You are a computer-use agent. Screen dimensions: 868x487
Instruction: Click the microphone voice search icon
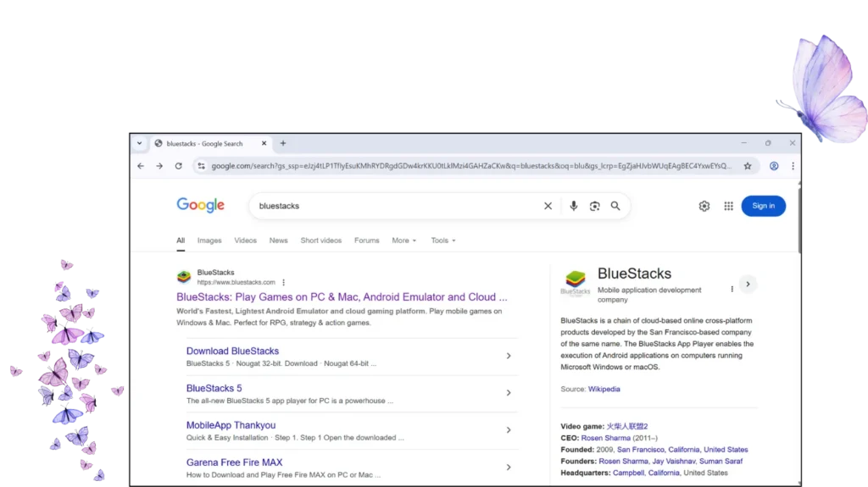point(573,206)
